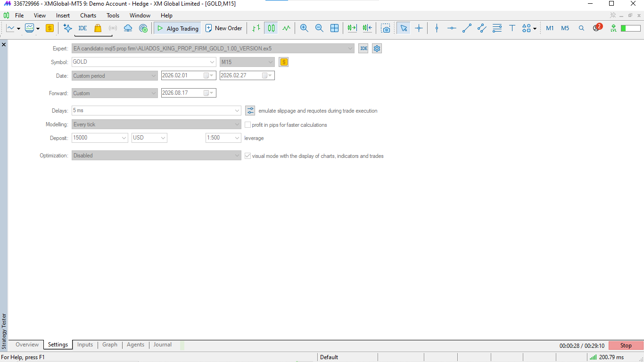This screenshot has width=644, height=362.
Task: Click the gold dollar sign toolbar icon
Action: point(50,28)
